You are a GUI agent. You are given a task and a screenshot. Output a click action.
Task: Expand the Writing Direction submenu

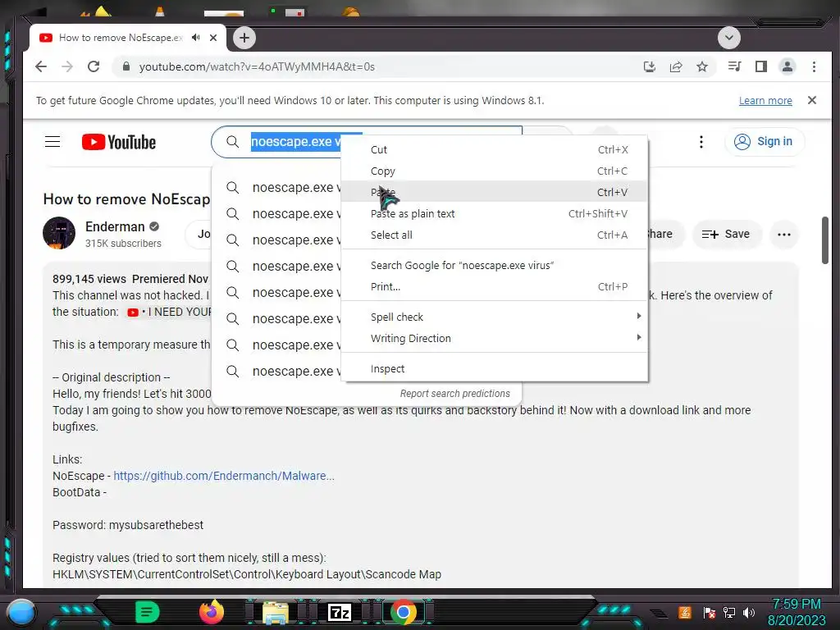coord(494,338)
